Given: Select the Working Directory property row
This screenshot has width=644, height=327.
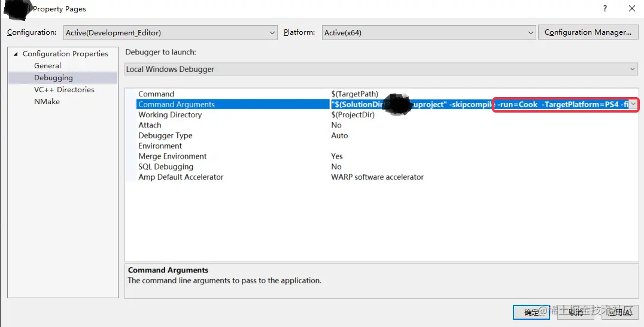Looking at the screenshot, I should coord(387,114).
